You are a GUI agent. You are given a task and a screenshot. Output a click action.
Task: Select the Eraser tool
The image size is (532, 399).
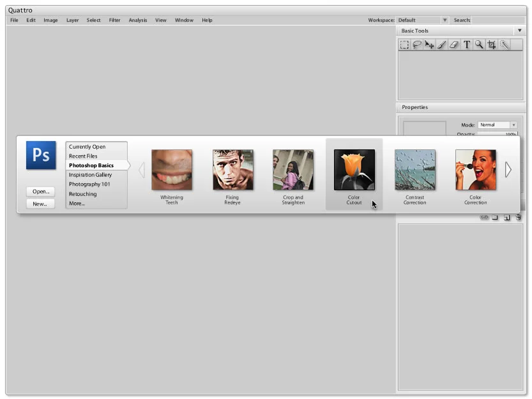(x=454, y=45)
